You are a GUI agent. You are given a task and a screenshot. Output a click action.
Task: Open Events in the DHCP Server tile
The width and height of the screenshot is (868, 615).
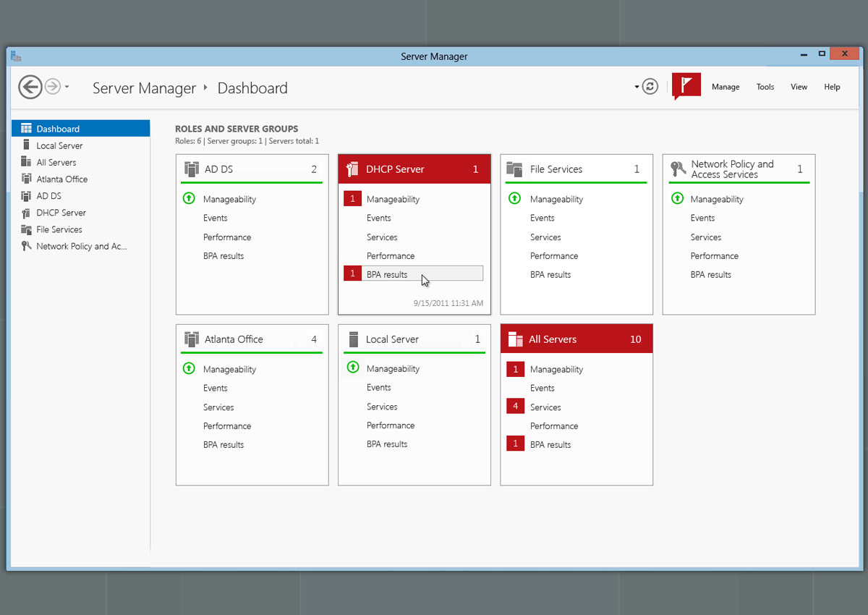(x=379, y=218)
